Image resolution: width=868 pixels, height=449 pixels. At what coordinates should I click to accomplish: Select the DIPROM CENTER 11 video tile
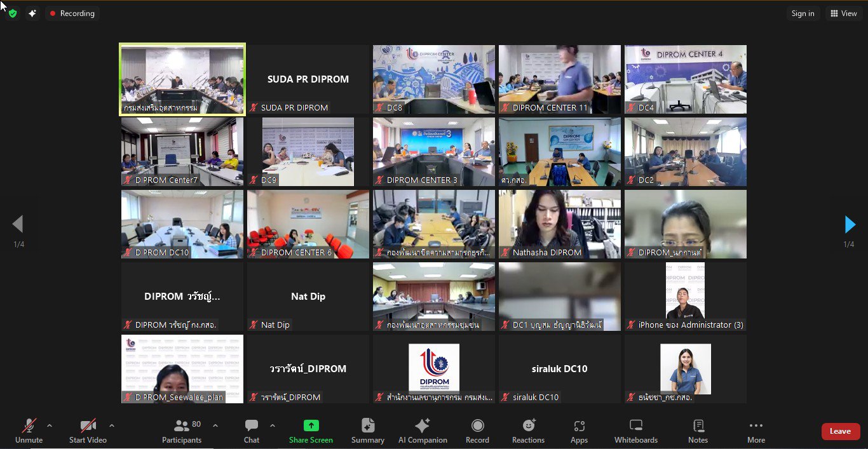click(560, 79)
